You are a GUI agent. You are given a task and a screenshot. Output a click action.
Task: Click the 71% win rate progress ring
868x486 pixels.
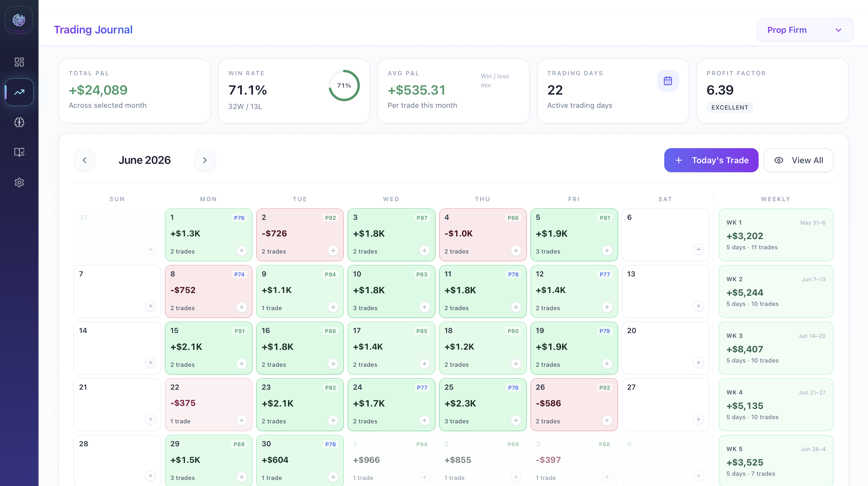344,86
